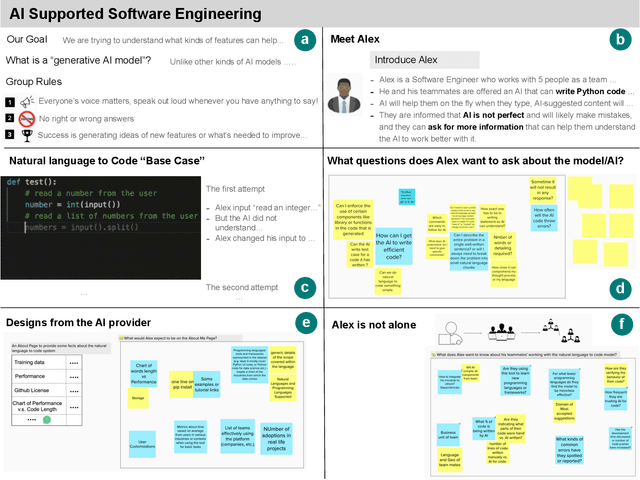The height and width of the screenshot is (480, 640).
Task: Select 'Chart of words length vs Performance' note
Action: (144, 373)
